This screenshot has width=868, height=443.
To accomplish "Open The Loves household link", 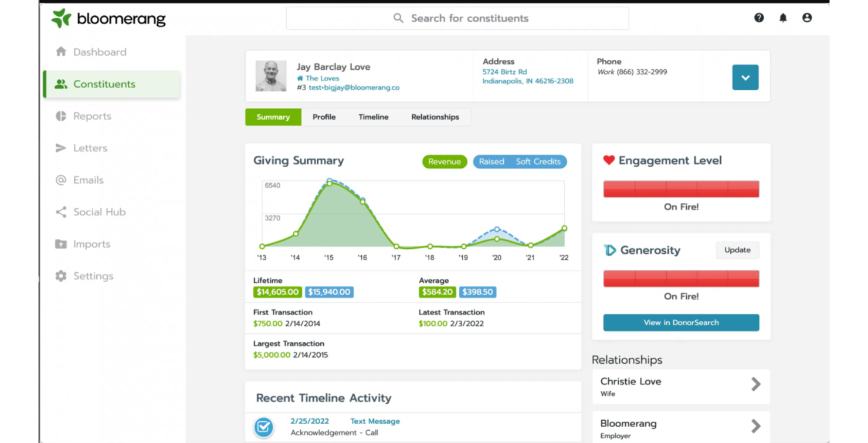I will pyautogui.click(x=322, y=78).
